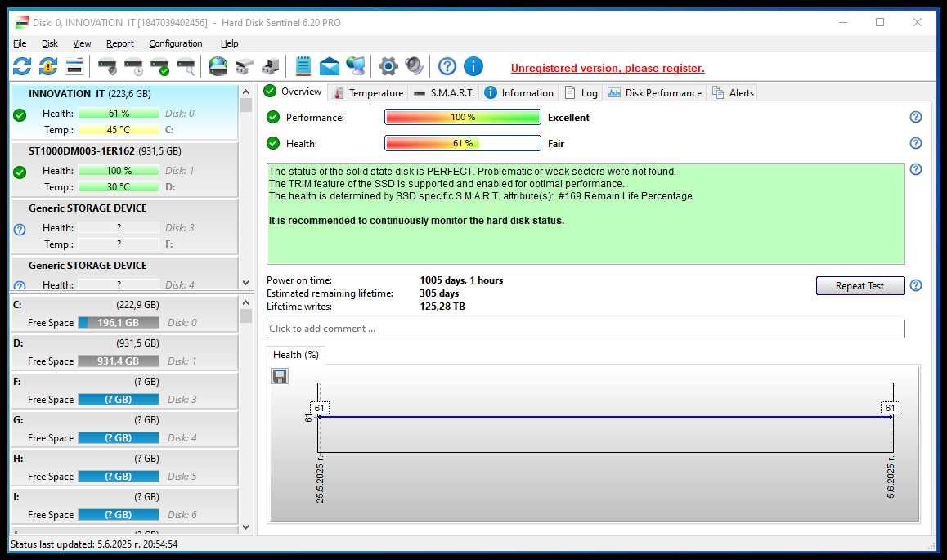Screen dimensions: 947x560
Task: Open the File menu
Action: [x=20, y=43]
